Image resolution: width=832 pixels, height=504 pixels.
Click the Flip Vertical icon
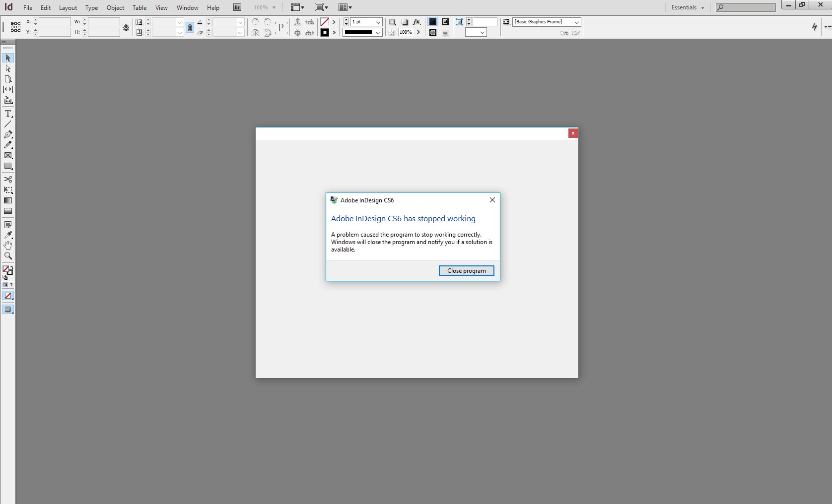point(267,33)
